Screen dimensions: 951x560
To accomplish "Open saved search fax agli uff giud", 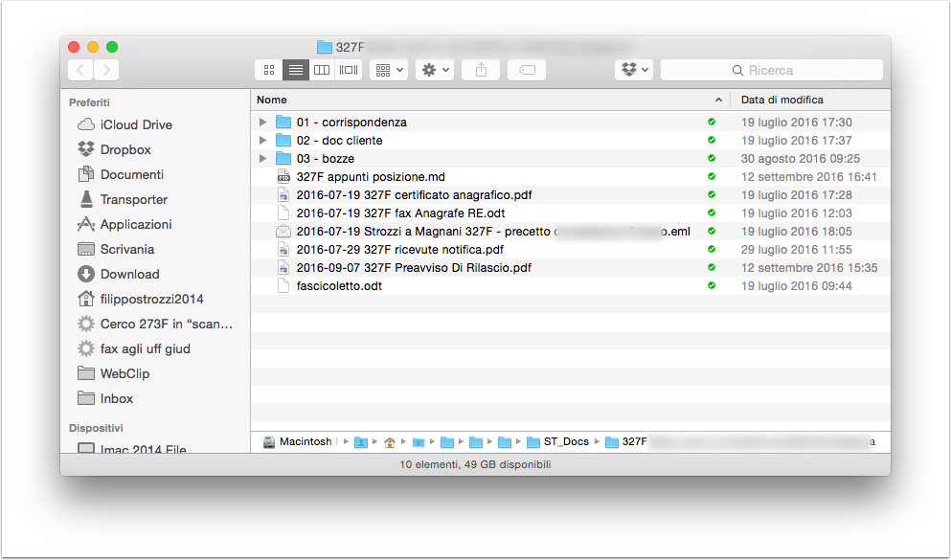I will [x=134, y=348].
